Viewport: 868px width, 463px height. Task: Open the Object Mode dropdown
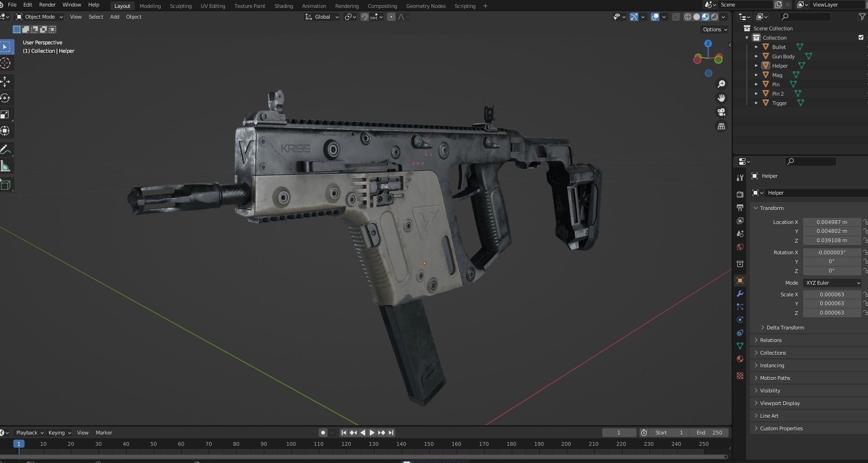click(39, 17)
